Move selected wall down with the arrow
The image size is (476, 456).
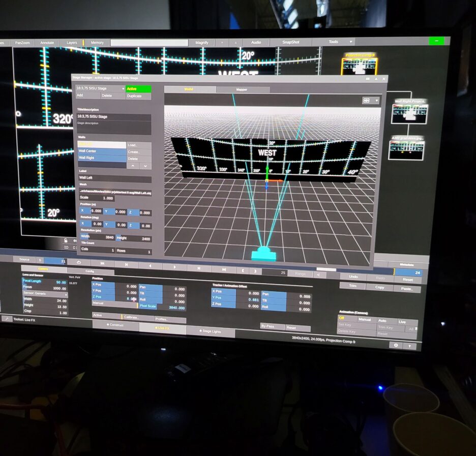145,166
